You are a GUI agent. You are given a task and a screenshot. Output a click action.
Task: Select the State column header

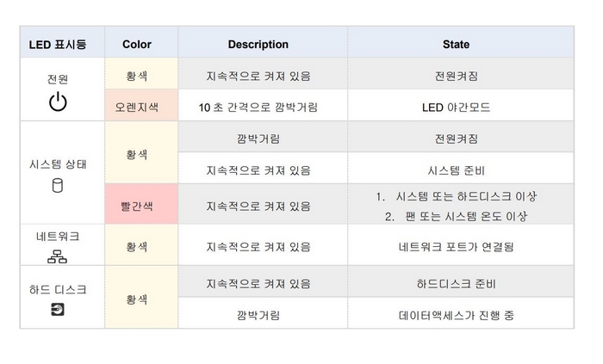point(456,44)
